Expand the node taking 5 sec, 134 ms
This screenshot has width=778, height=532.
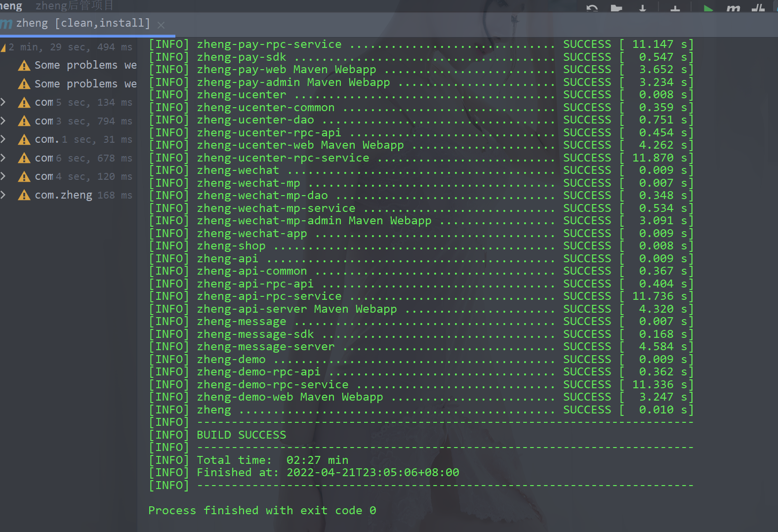(3, 102)
